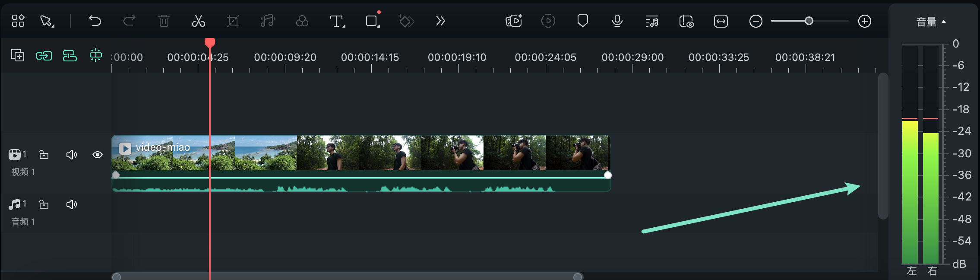Viewport: 980px width, 280px height.
Task: Click the 视频 1 track label
Action: [x=23, y=172]
